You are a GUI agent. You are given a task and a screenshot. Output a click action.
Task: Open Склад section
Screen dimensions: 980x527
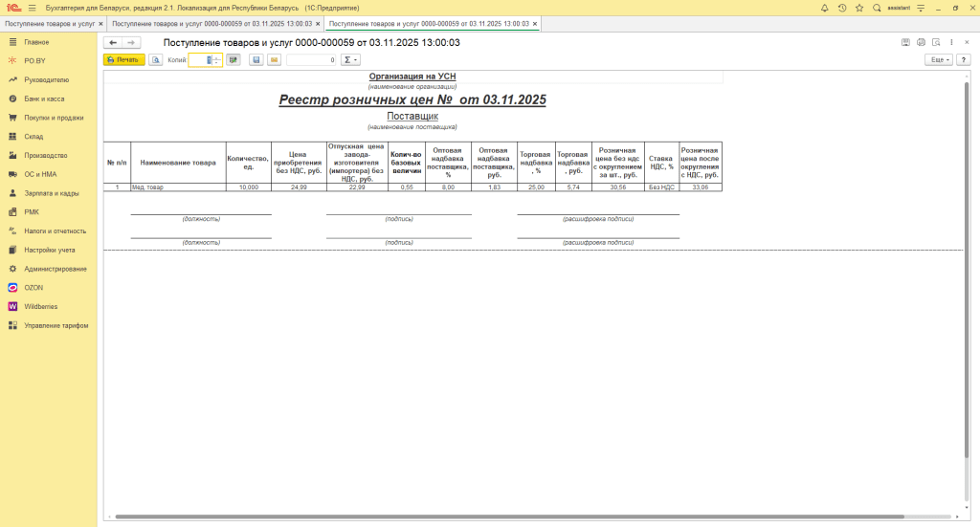coord(33,136)
